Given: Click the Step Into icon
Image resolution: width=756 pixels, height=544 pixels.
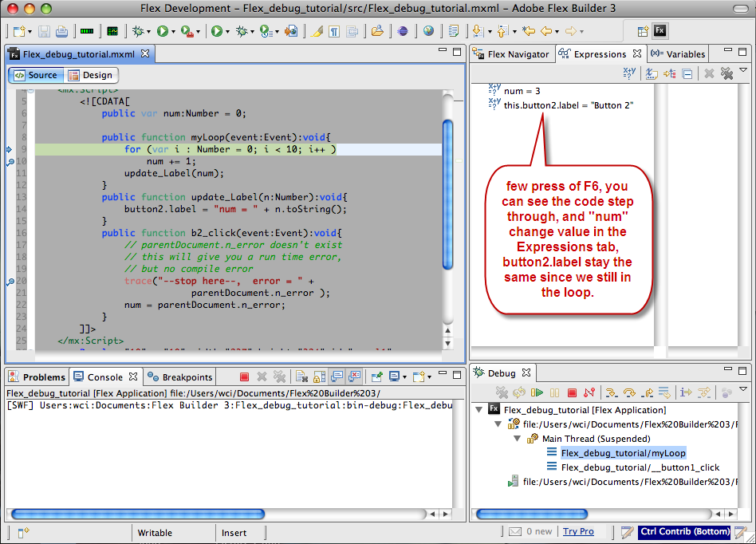Looking at the screenshot, I should 611,392.
